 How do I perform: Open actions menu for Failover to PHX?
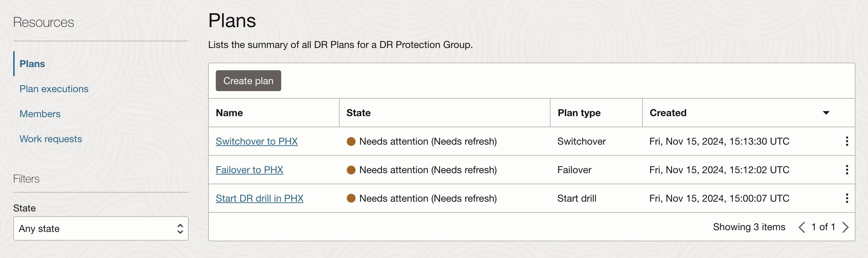[847, 170]
